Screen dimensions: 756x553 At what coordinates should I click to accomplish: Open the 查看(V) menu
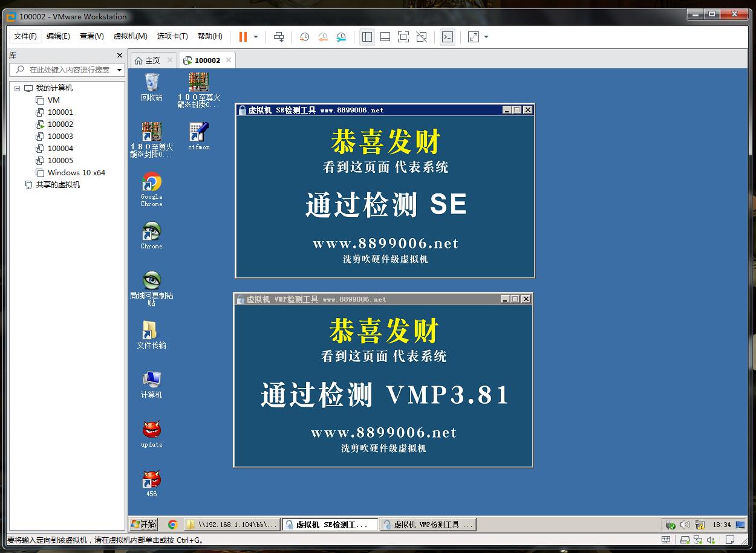point(91,36)
